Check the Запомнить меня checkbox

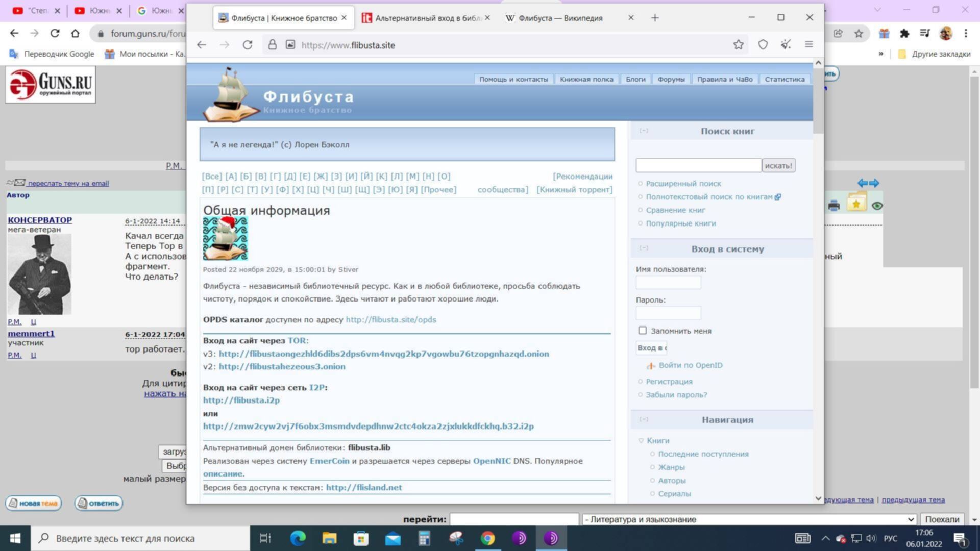point(643,331)
